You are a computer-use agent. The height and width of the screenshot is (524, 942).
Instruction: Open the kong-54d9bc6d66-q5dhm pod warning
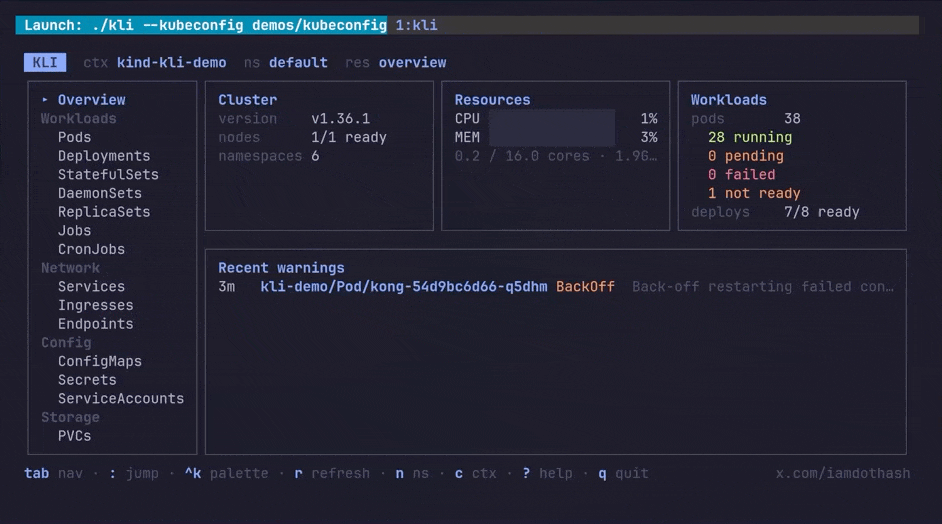coord(404,286)
